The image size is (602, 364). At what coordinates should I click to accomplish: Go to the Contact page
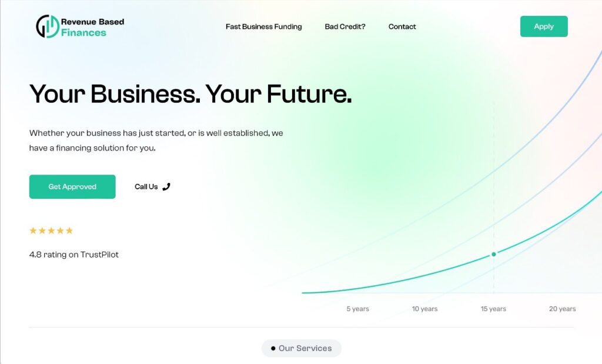[402, 26]
